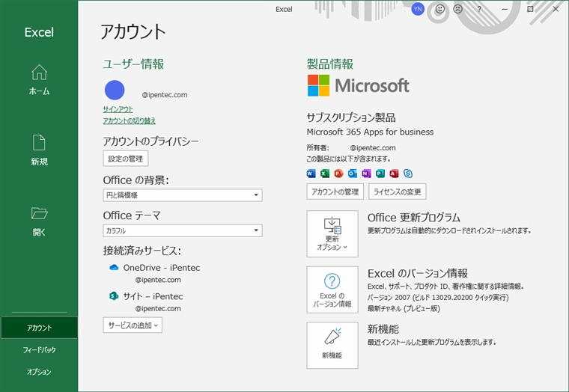This screenshot has height=392, width=569.
Task: Create a new workbook via 新規
Action: (x=39, y=150)
